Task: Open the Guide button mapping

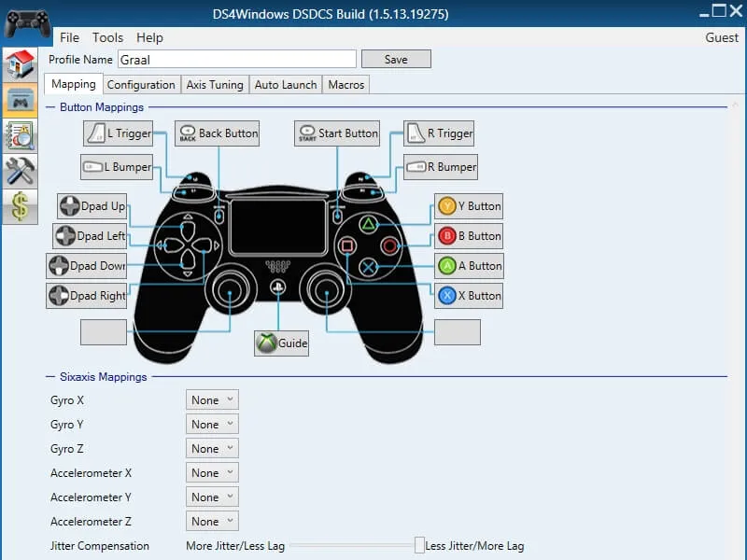Action: click(280, 343)
